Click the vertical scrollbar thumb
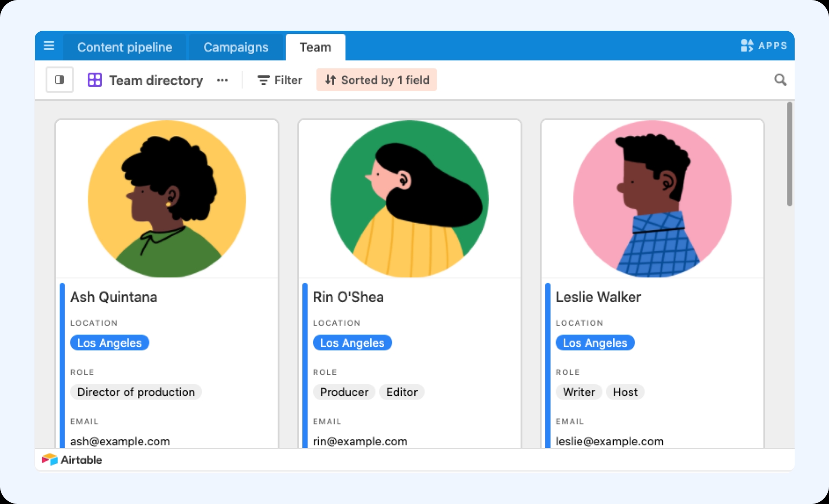 [789, 154]
